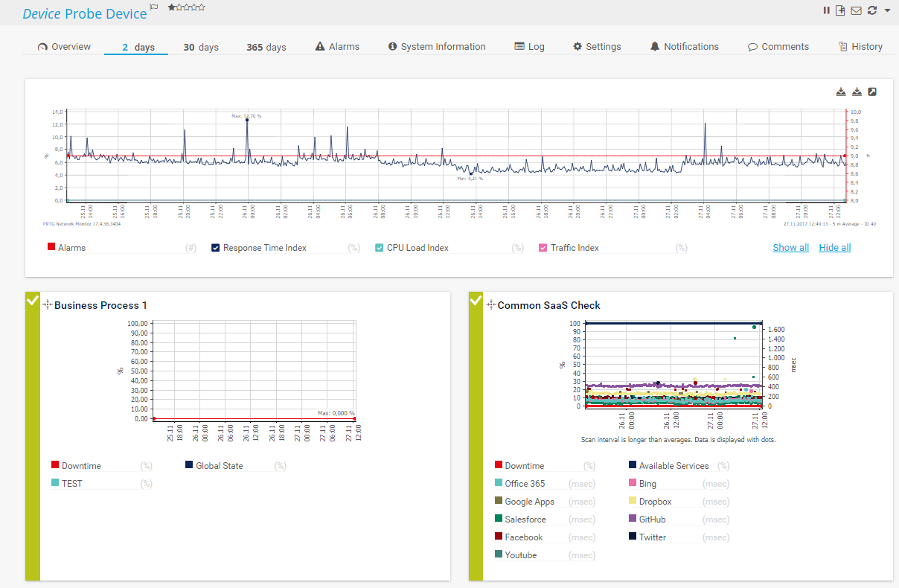Viewport: 899px width, 588px height.
Task: Open graph in new window icon
Action: 872,92
